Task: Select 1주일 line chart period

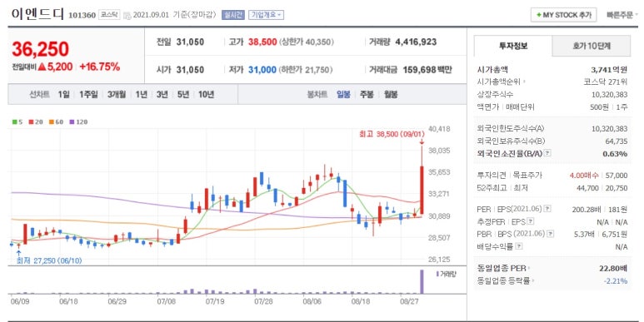Action: click(x=88, y=94)
